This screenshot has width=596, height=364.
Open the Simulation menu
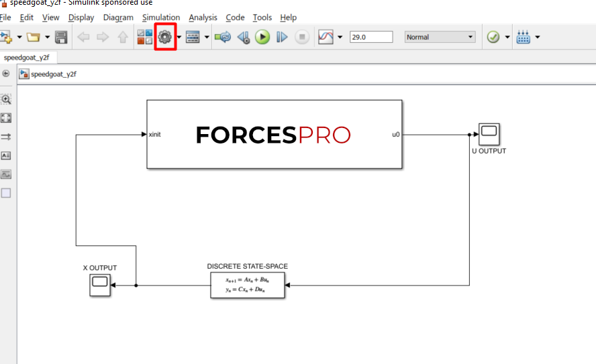coord(161,17)
